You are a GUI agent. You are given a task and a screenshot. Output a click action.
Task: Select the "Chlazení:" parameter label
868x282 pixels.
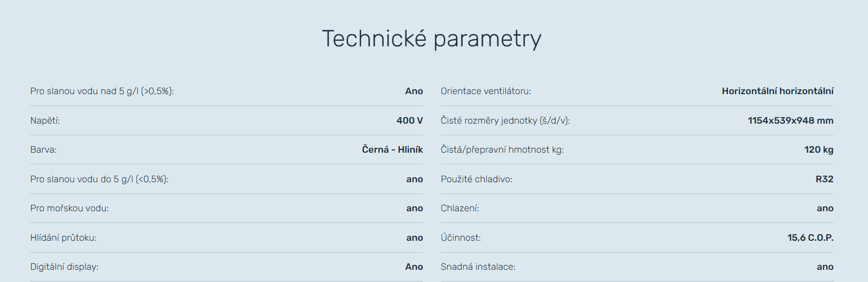pos(460,208)
